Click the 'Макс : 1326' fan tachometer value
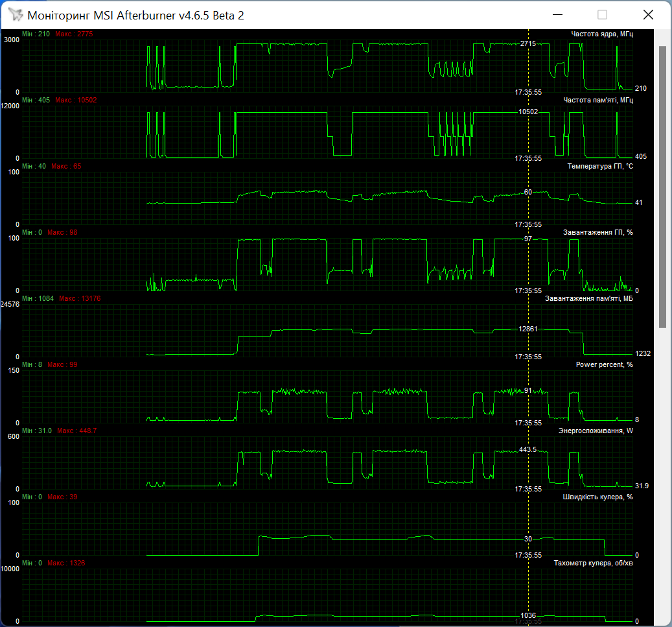Screen dimensions: 672x627 pyautogui.click(x=66, y=563)
